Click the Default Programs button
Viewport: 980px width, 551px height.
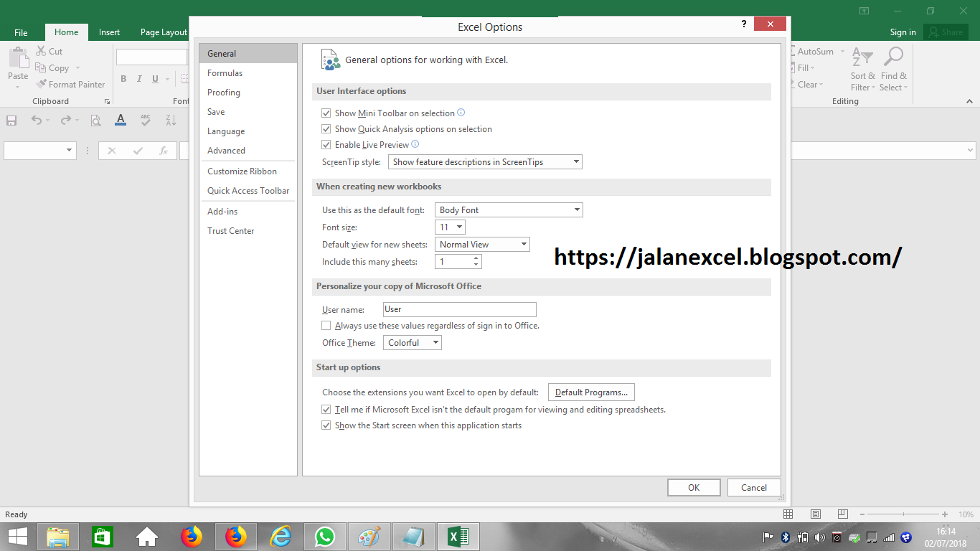click(591, 392)
